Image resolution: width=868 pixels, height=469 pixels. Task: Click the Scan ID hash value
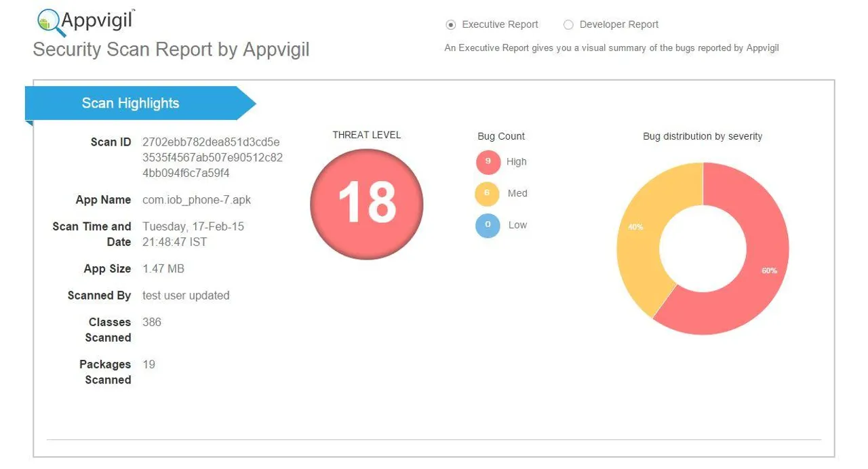click(212, 157)
